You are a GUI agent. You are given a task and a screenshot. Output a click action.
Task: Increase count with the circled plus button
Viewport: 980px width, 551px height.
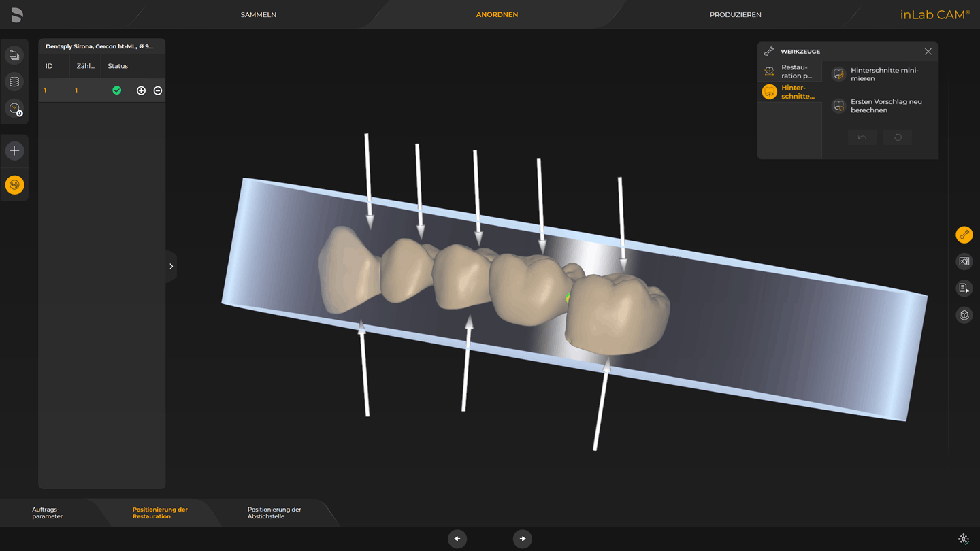(x=141, y=90)
